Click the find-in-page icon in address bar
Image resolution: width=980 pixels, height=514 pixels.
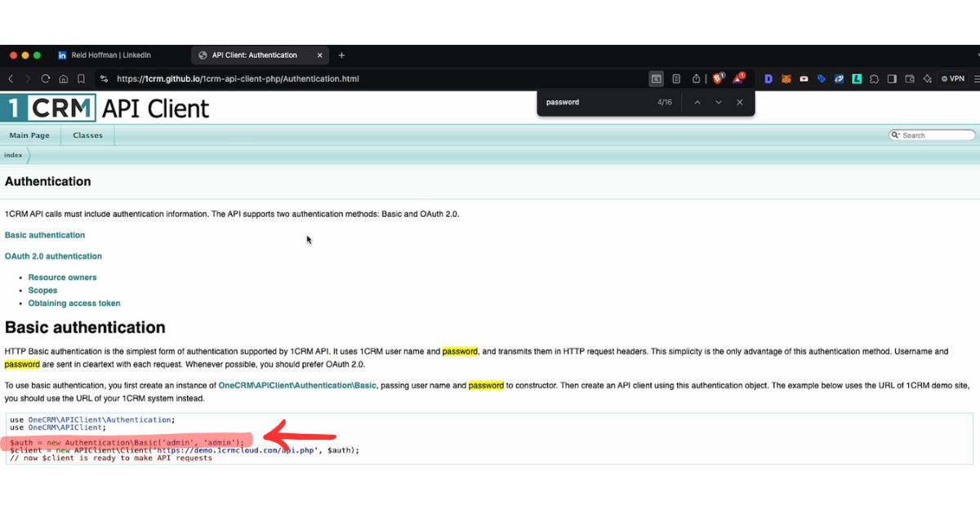tap(656, 79)
